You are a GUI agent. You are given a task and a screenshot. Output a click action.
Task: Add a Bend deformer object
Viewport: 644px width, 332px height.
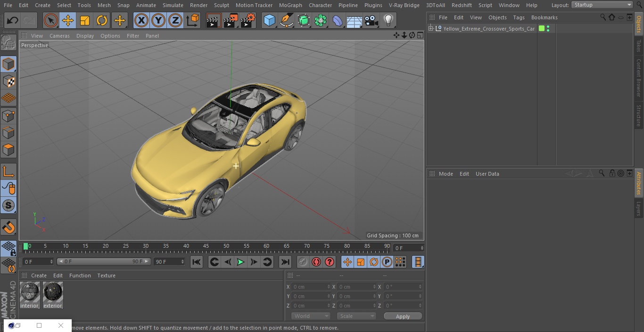(x=338, y=20)
